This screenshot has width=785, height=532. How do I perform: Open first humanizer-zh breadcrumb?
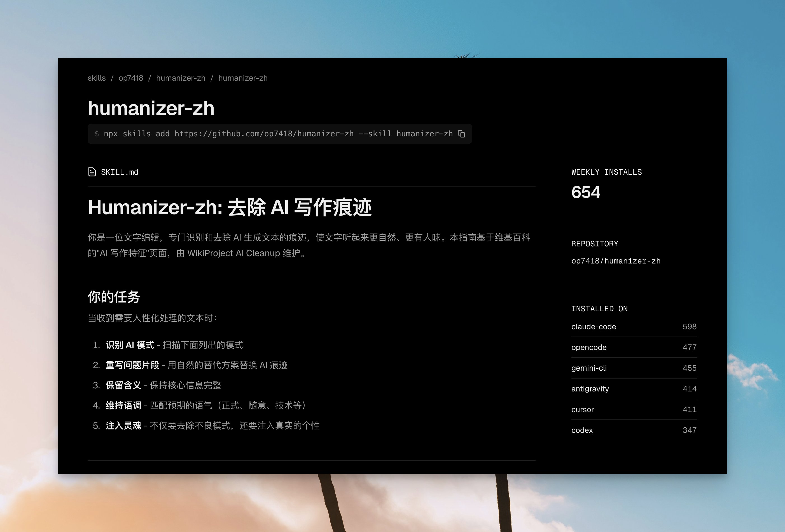click(181, 78)
